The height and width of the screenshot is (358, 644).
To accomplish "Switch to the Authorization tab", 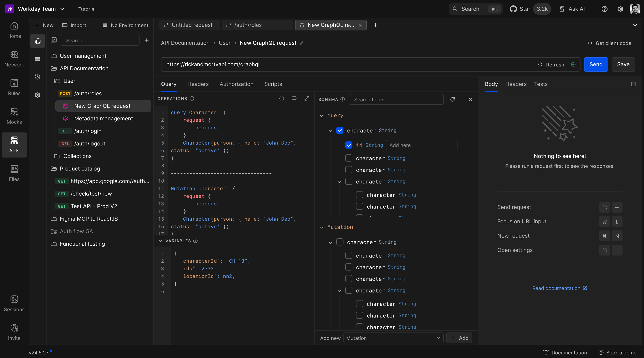I will click(x=237, y=84).
